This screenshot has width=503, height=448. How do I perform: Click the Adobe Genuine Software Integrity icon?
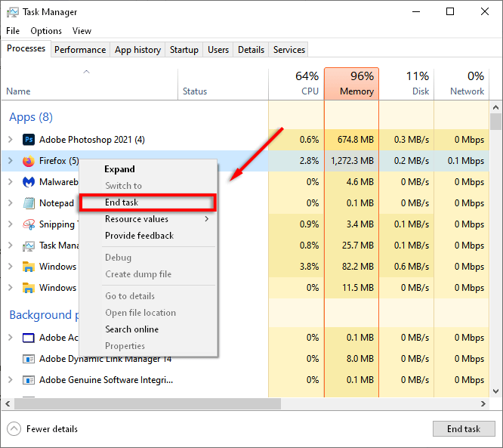pos(29,380)
